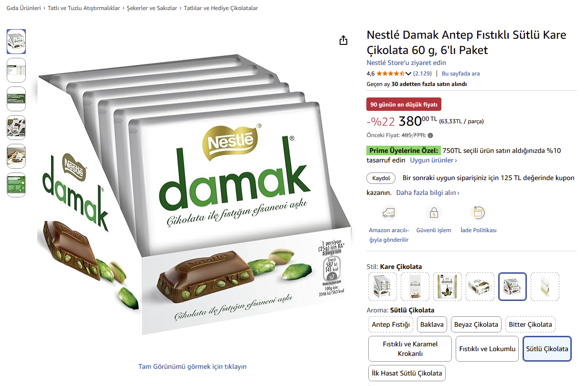Click the Güvenli işlem padlock icon
The image size is (588, 386).
coord(434,213)
